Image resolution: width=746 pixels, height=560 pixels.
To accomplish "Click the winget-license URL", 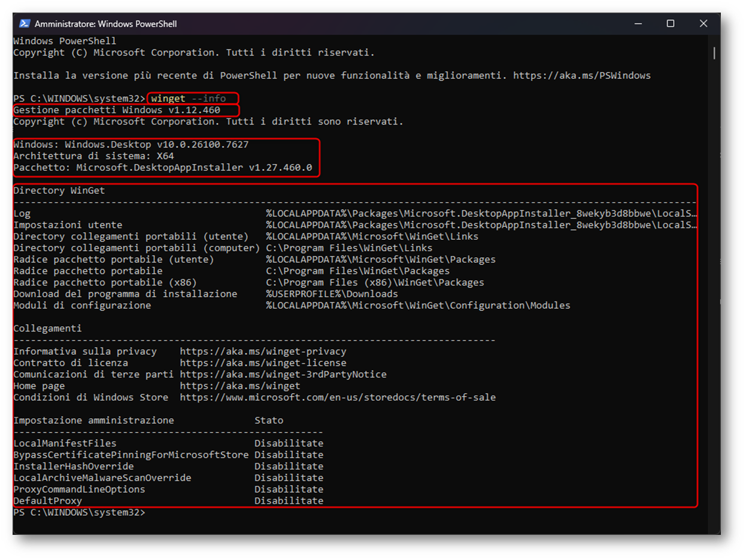I will point(263,363).
